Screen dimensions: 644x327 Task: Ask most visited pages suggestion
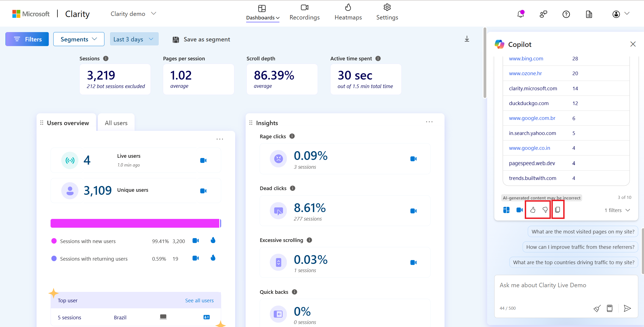(583, 232)
